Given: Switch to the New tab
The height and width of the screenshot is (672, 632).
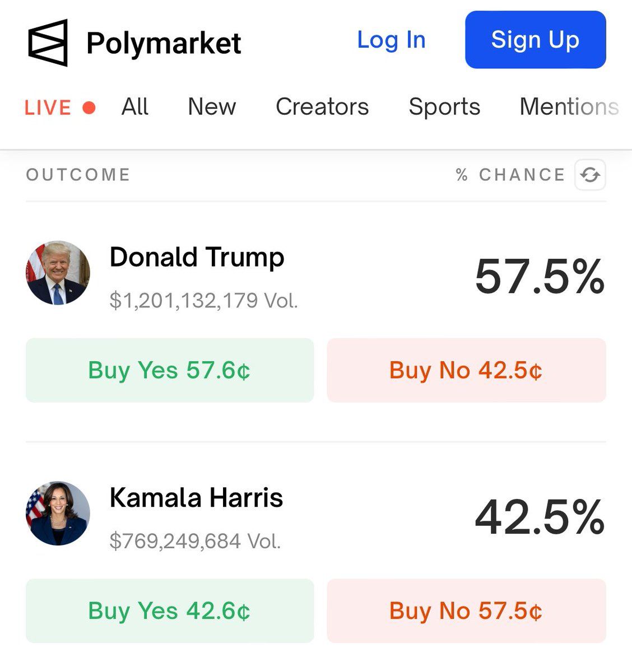Looking at the screenshot, I should pos(212,106).
